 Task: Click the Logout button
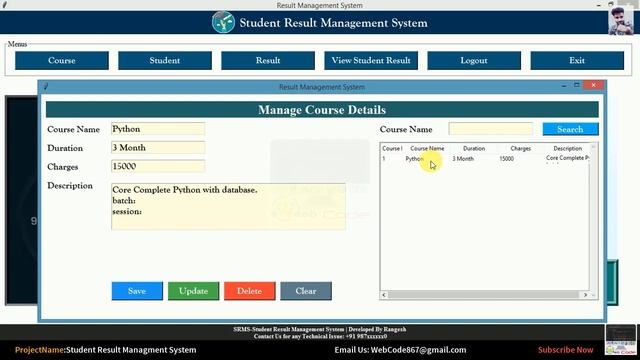[474, 60]
